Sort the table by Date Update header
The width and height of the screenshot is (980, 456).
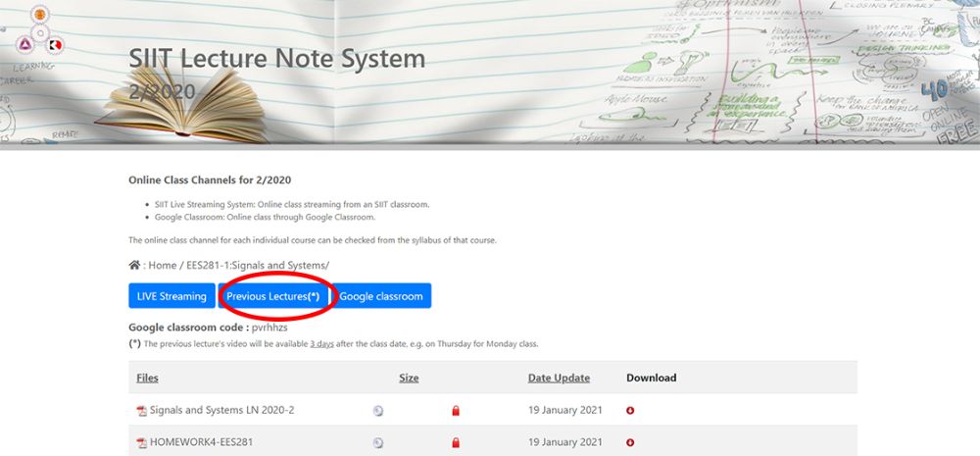coord(559,378)
